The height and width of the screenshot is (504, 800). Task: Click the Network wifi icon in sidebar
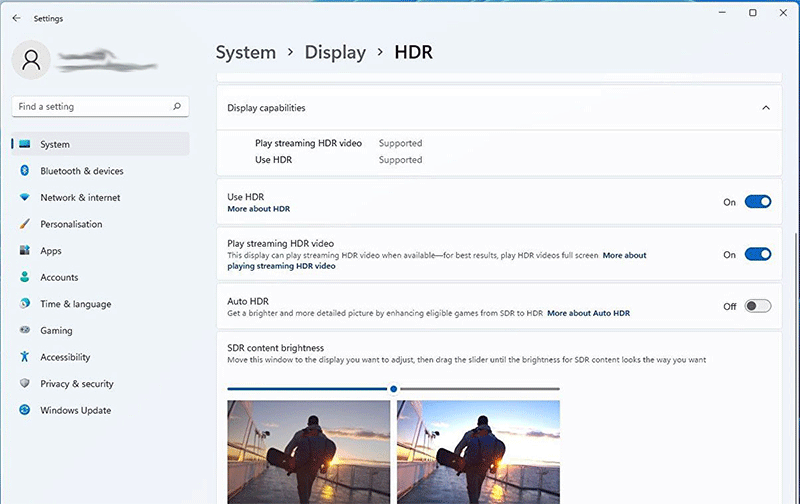pos(24,197)
